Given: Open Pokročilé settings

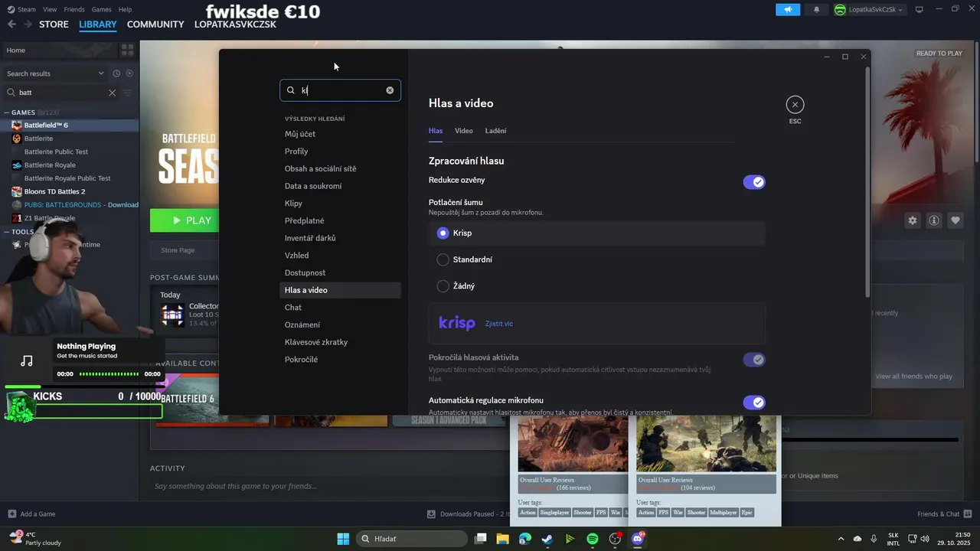Looking at the screenshot, I should 340,360.
